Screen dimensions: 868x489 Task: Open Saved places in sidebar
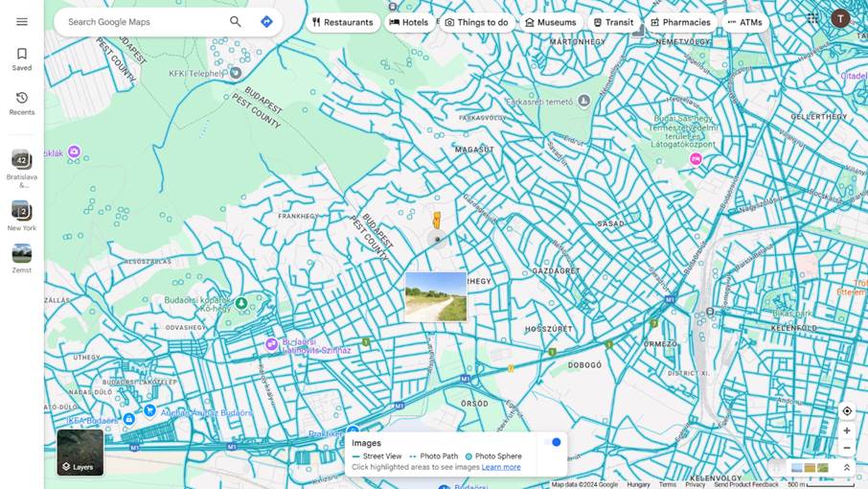(22, 59)
